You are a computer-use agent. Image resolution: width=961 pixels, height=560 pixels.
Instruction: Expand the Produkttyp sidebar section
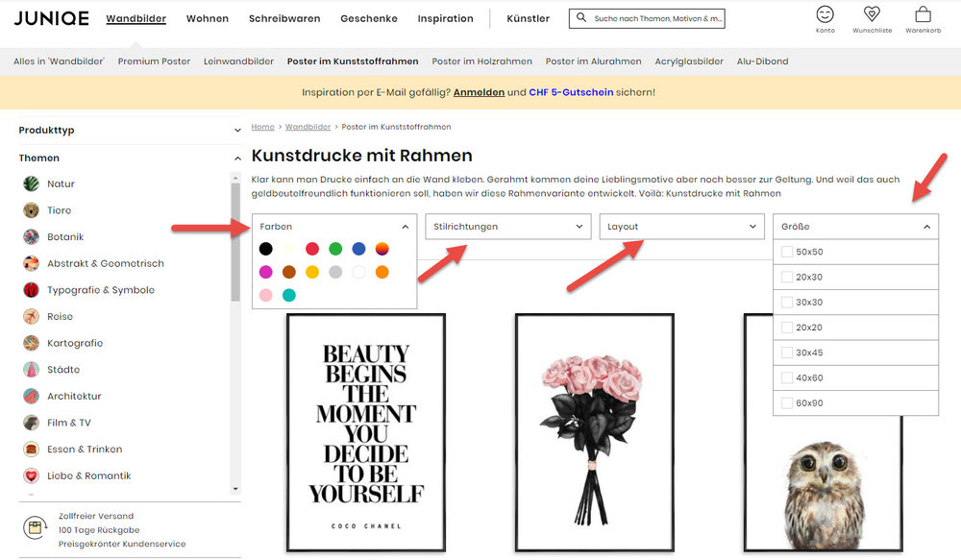[130, 130]
